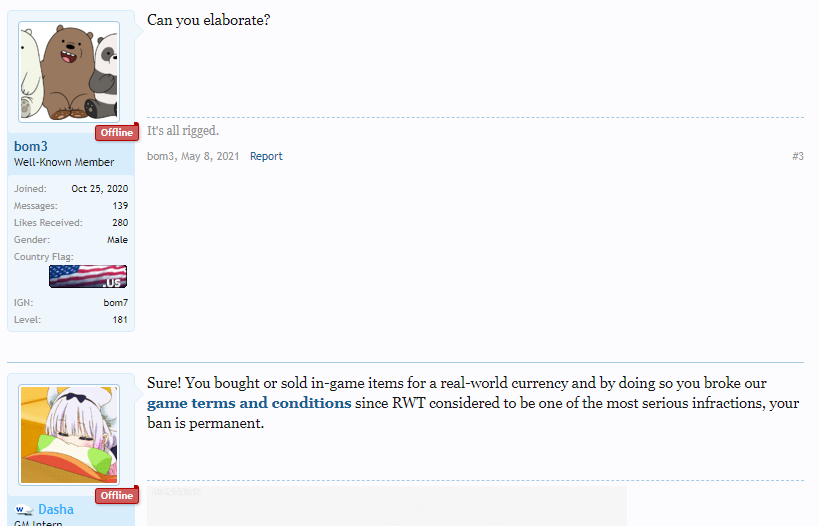
Task: Click the small icon beside Dasha's username
Action: (x=24, y=510)
